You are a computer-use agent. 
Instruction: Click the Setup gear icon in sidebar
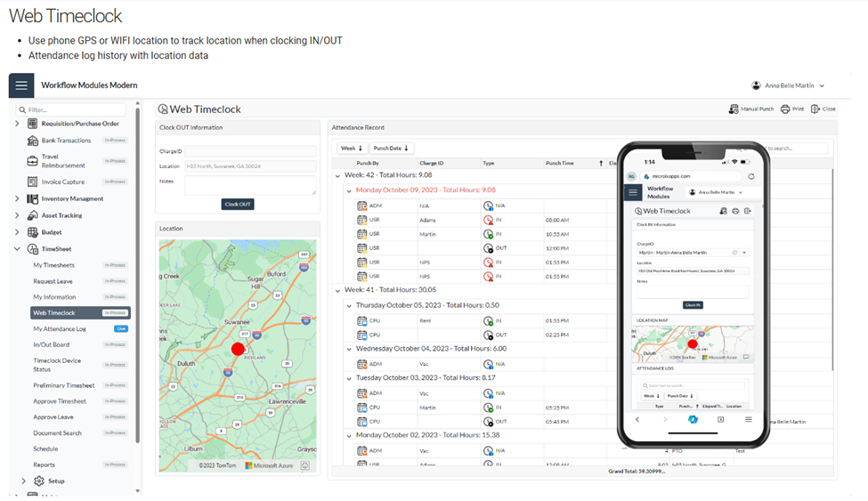click(x=39, y=481)
